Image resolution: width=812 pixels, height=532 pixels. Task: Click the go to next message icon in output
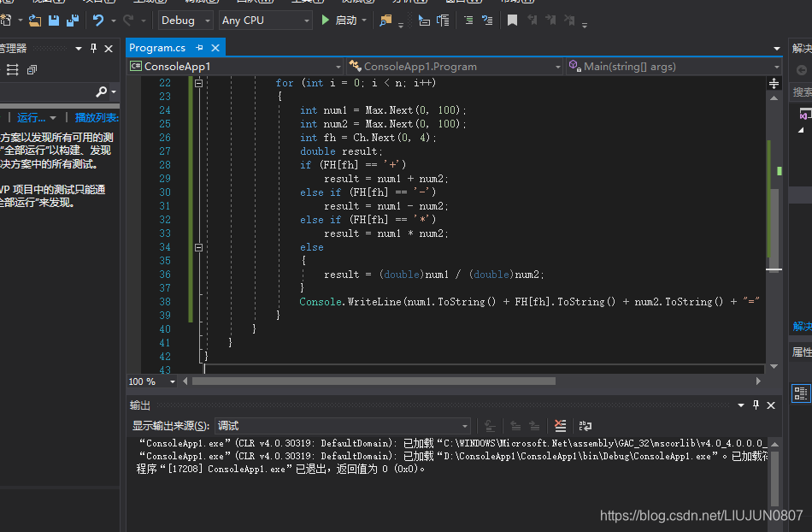click(x=534, y=426)
